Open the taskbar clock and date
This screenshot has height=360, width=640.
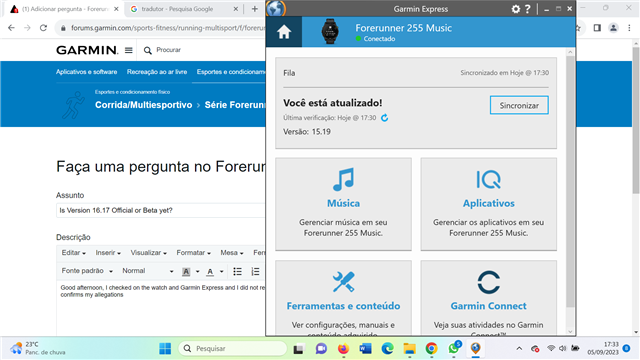point(603,348)
